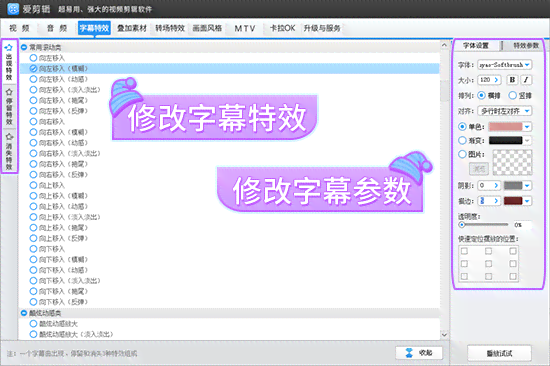Click the 收起 collapse button
This screenshot has width=550, height=366.
(x=419, y=353)
